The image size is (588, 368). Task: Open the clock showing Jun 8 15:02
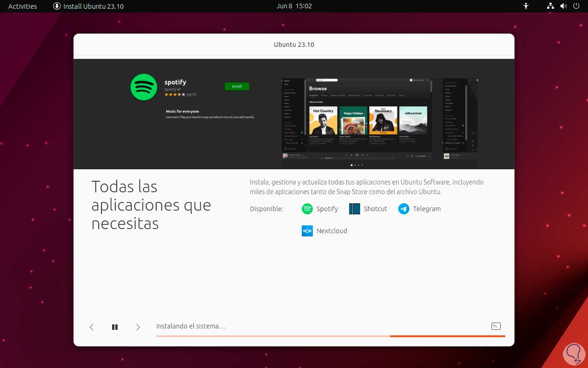pos(294,6)
